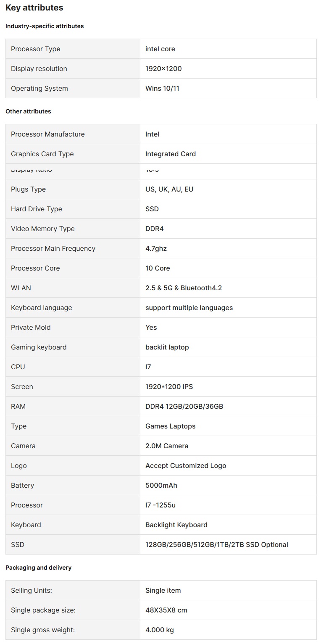Click the Key attributes heading
The image size is (321, 644).
34,8
